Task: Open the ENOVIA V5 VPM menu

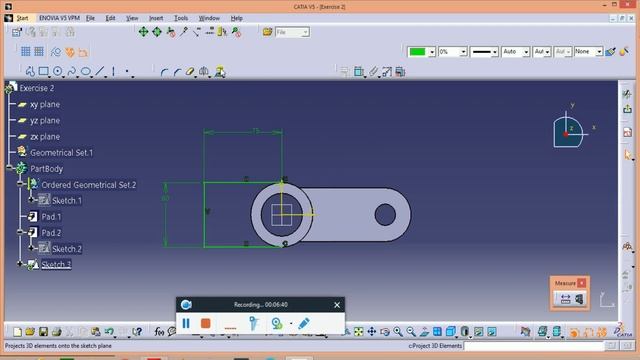Action: (x=59, y=18)
